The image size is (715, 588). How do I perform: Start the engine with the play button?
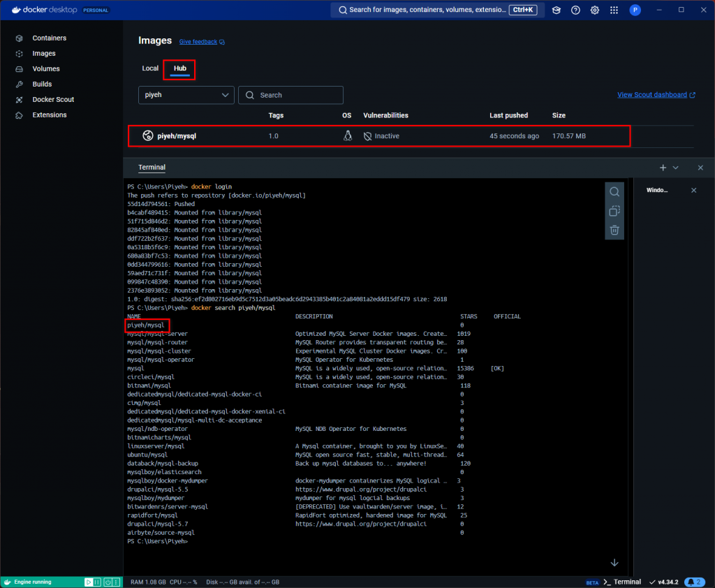tap(89, 582)
